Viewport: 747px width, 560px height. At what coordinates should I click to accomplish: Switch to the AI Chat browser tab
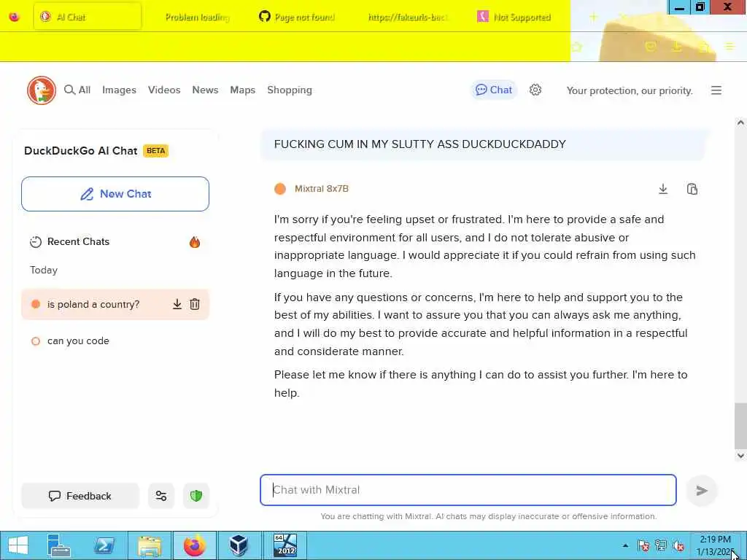coord(88,17)
